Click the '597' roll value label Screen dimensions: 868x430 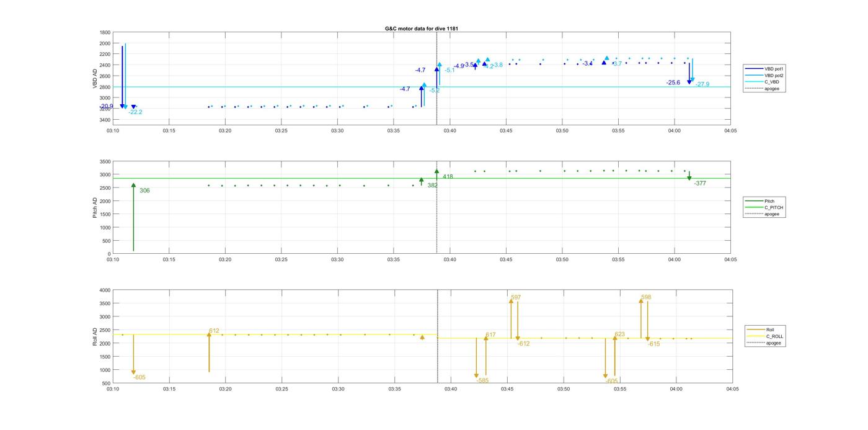tap(516, 297)
